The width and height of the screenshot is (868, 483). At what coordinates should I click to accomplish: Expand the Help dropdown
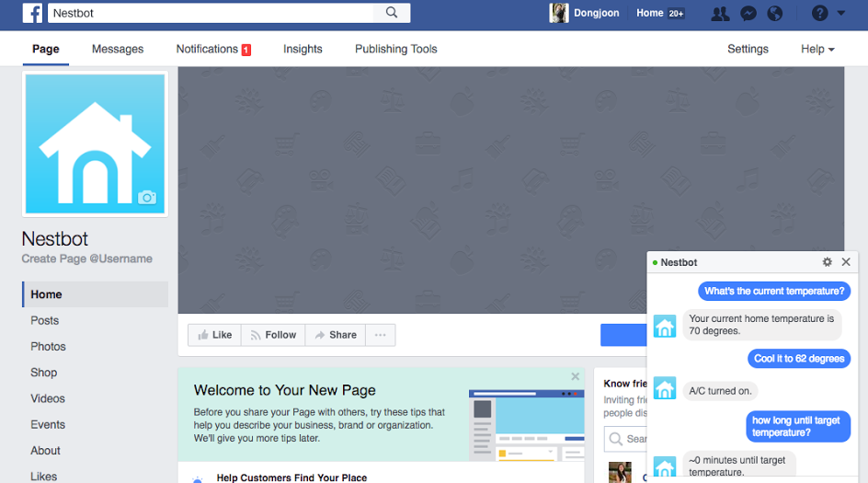[817, 49]
